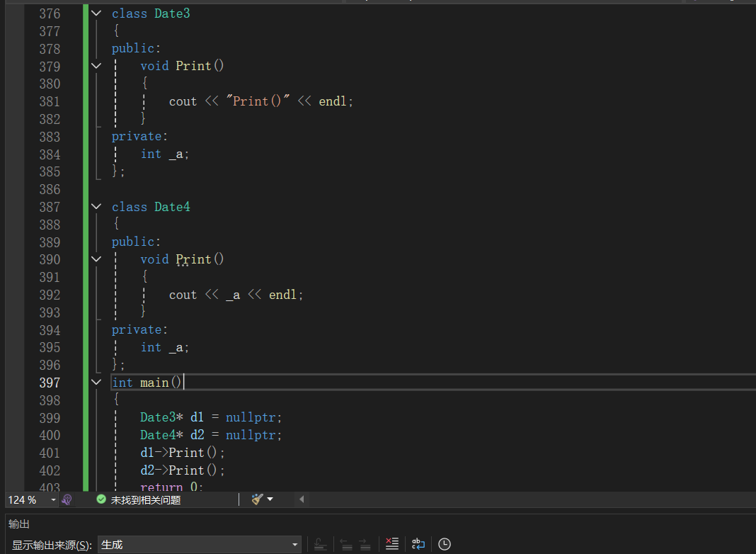Click the 显示输出来源(S) label
This screenshot has width=756, height=554.
52,545
